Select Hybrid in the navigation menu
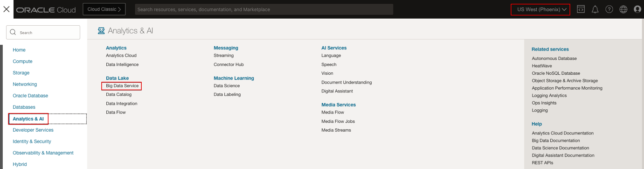The width and height of the screenshot is (644, 169). click(x=20, y=164)
